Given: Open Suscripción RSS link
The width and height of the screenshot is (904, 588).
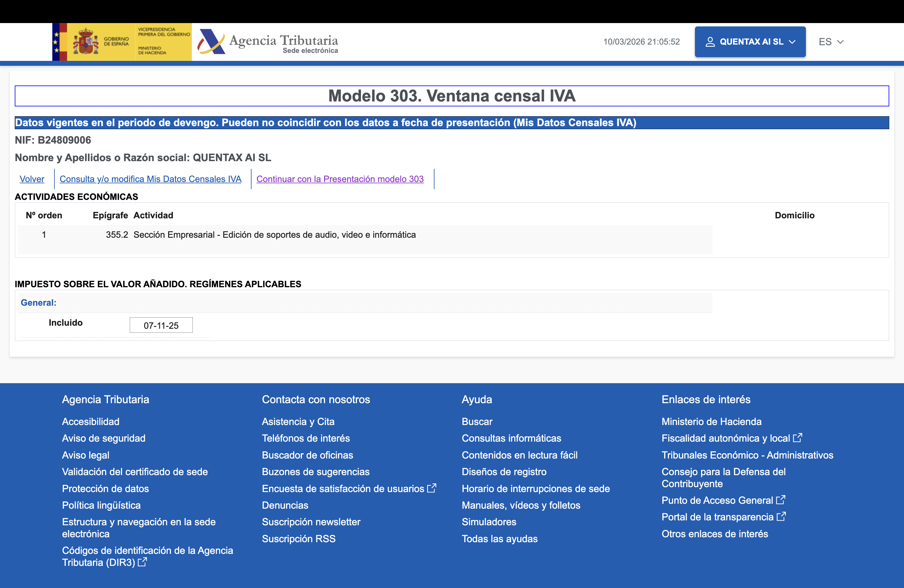Looking at the screenshot, I should click(299, 538).
